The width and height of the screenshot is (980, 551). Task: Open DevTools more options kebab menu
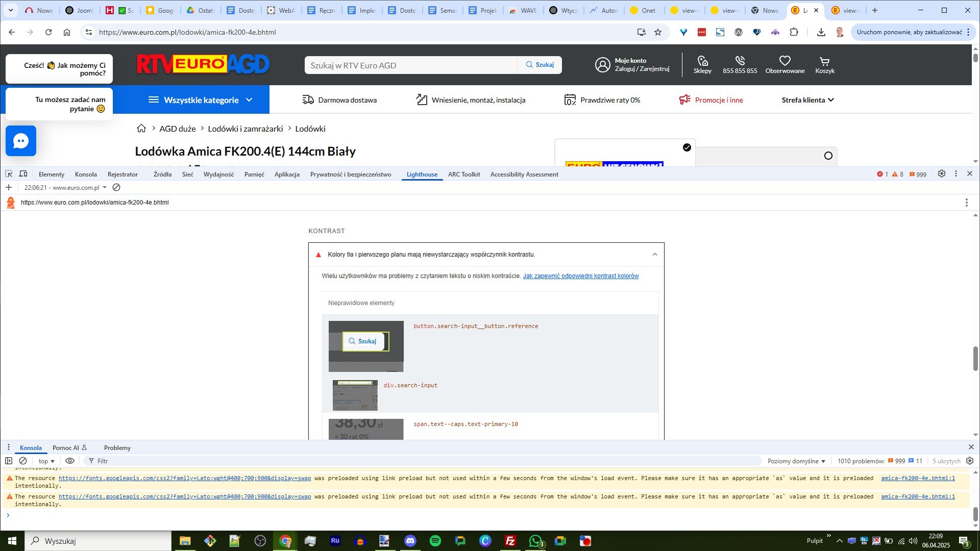coord(956,174)
